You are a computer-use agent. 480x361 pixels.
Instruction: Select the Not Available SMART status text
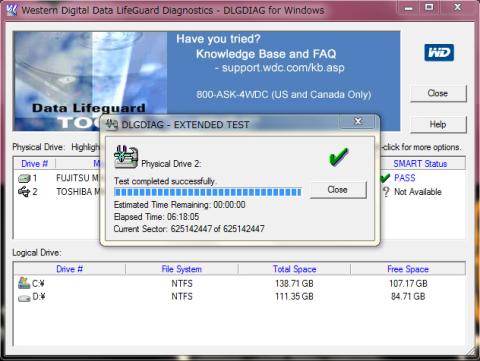[418, 192]
